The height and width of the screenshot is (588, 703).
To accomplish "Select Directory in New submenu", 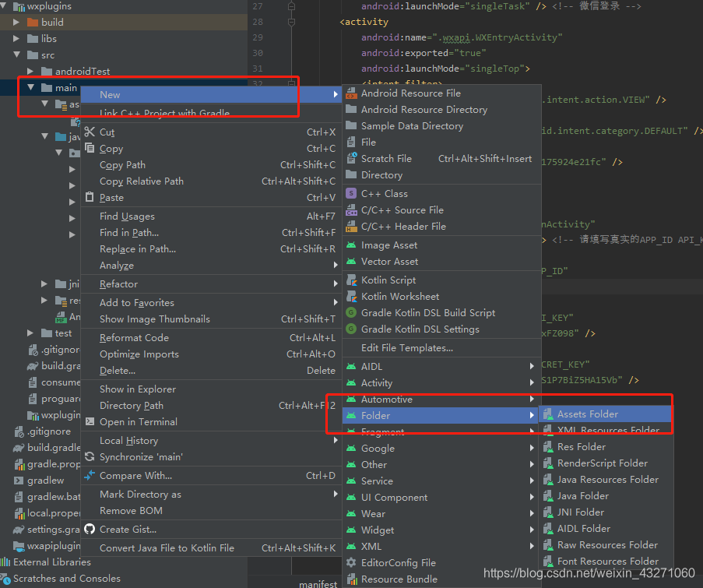I will click(441, 175).
